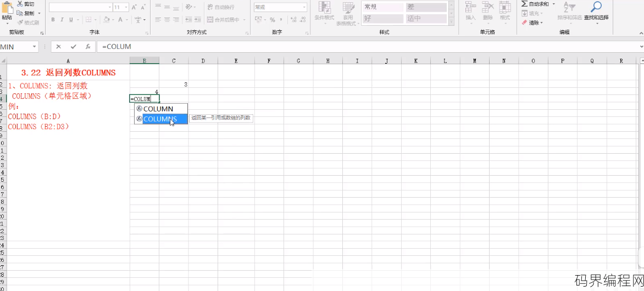Click the Increase Indent icon
Viewport: 644px width, 291px height.
[x=198, y=20]
